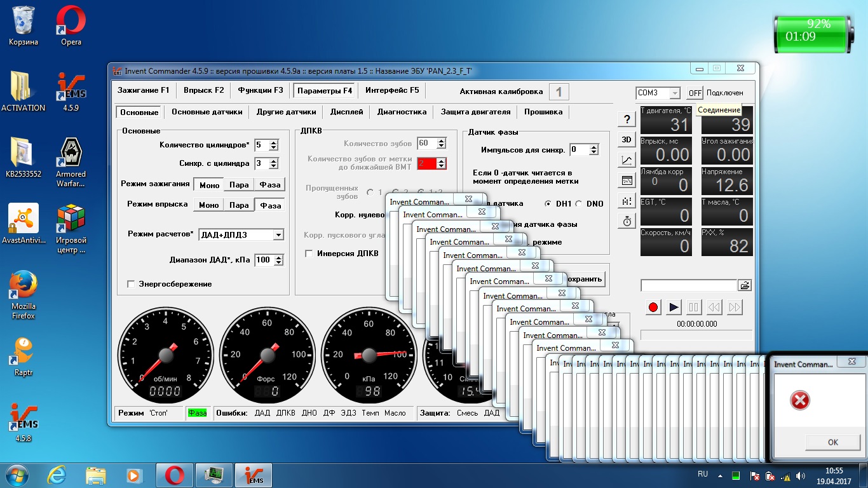The height and width of the screenshot is (488, 868).
Task: Start recording with red record button
Action: tap(653, 308)
